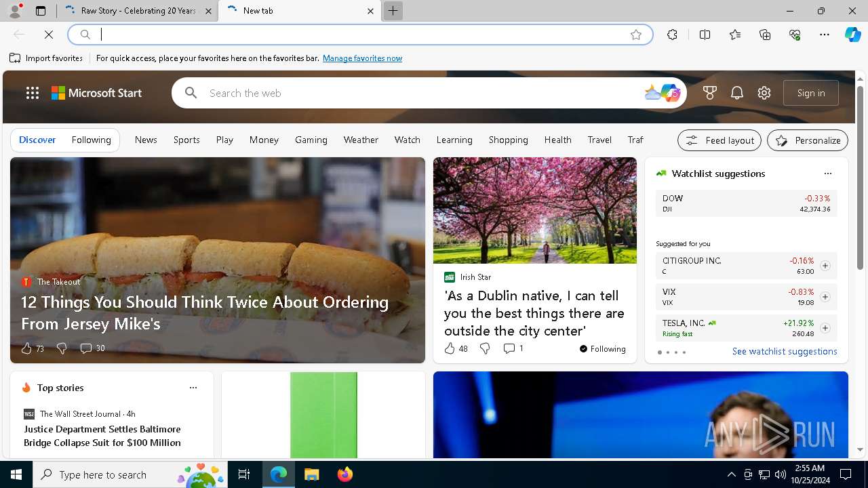Toggle Following for Irish Star
The image size is (868, 488).
tap(602, 349)
